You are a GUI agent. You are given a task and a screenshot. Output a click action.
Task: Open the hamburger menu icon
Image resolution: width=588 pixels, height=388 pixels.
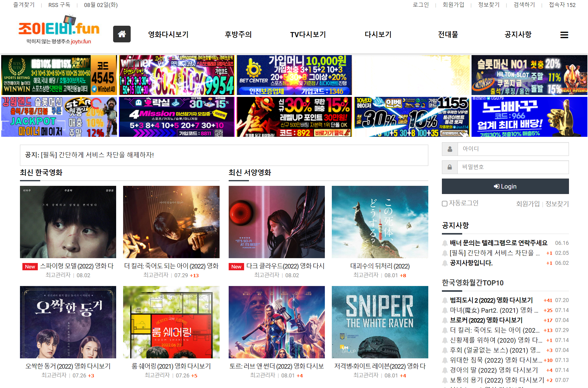point(564,35)
